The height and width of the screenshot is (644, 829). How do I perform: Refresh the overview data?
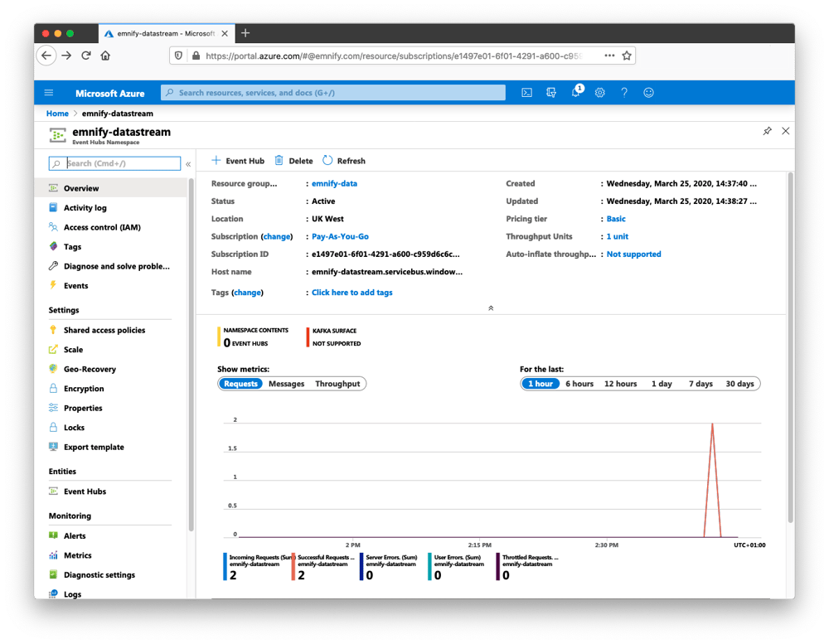344,161
